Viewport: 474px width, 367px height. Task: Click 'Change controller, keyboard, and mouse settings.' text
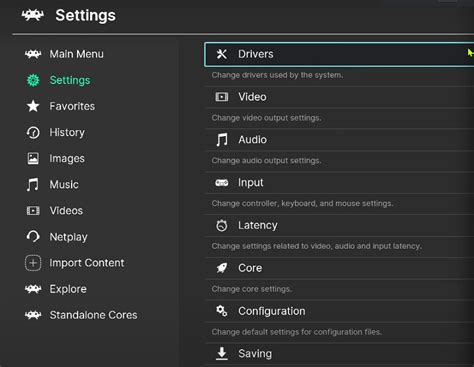coord(302,203)
